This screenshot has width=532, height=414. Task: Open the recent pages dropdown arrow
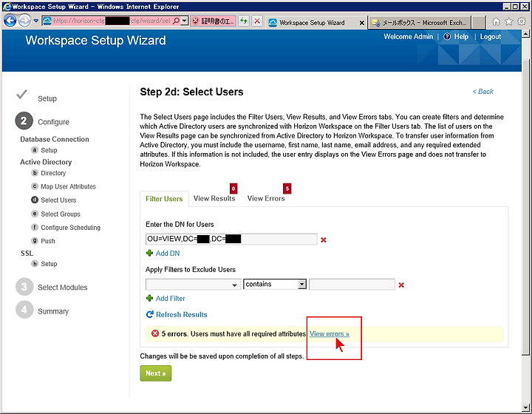36,21
